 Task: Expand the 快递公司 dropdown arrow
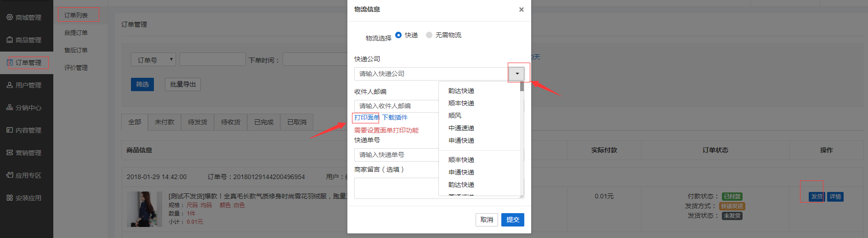tap(517, 74)
